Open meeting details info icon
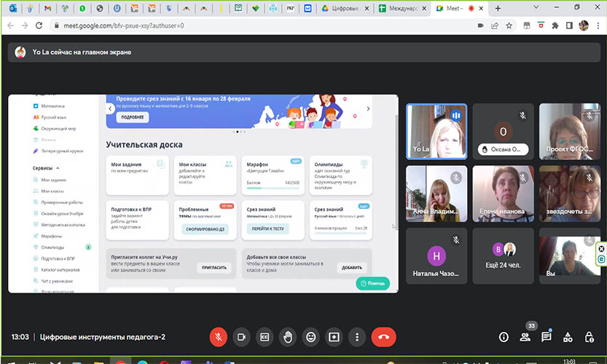Image resolution: width=607 pixels, height=364 pixels. click(504, 337)
